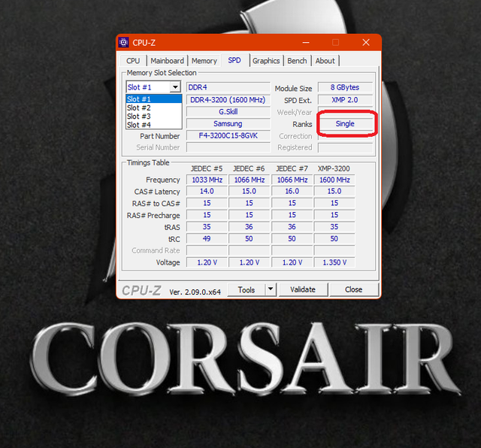
Task: Click the Validate button
Action: coord(303,289)
